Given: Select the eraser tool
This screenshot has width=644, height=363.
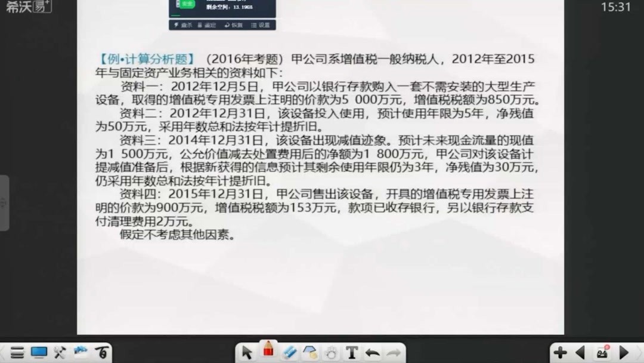Looking at the screenshot, I should 289,352.
